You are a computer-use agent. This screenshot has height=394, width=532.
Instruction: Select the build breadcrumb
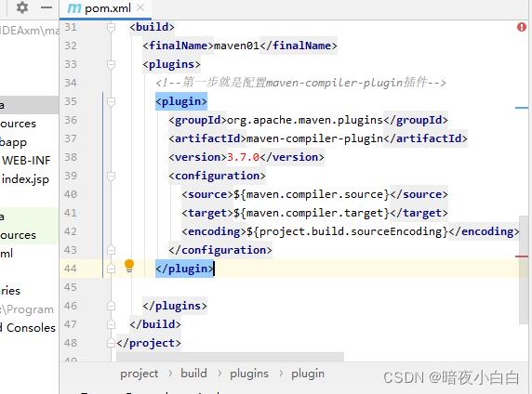click(x=193, y=374)
